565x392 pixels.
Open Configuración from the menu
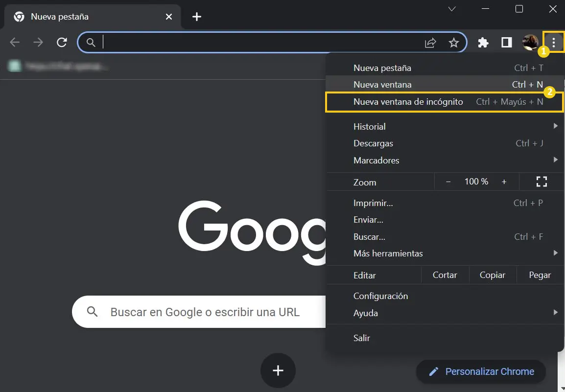[445, 296]
